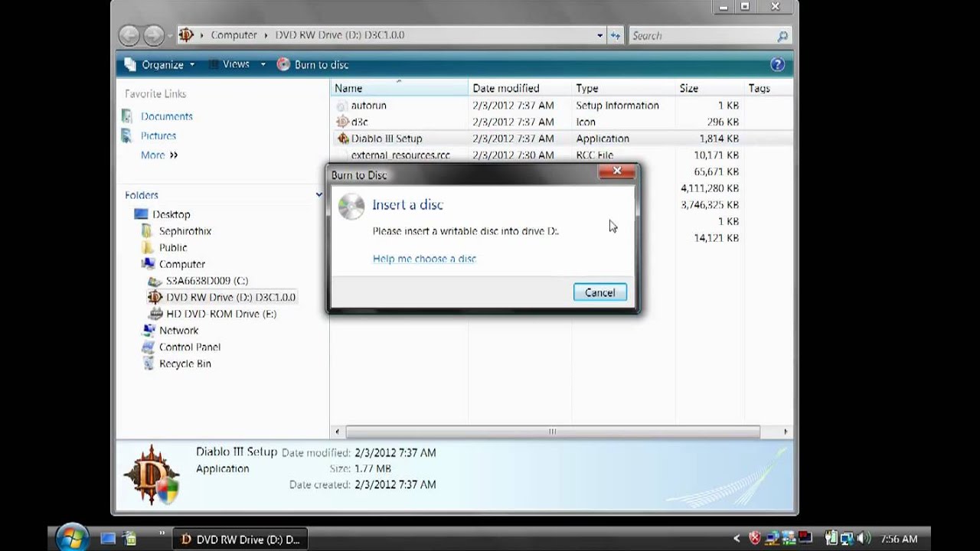Click the Views toolbar button
This screenshot has width=980, height=551.
pos(229,64)
